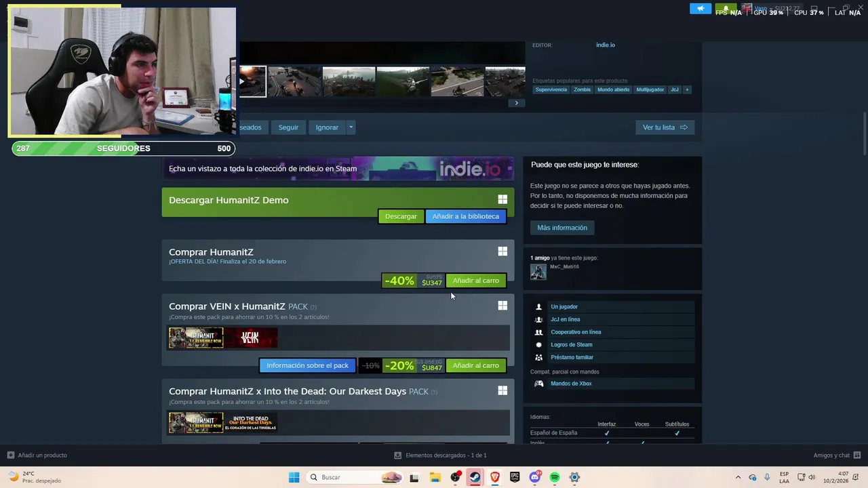Screen dimensions: 868x488
Task: Click the Logros de Steam gear icon
Action: [538, 345]
